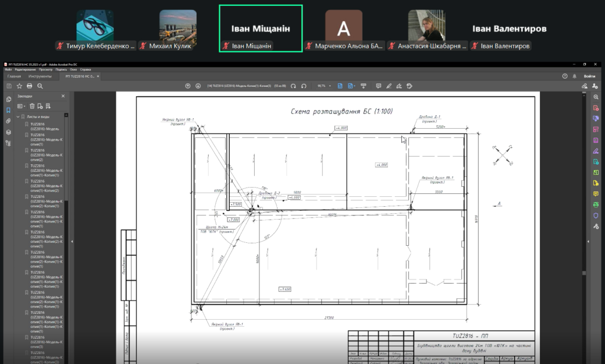This screenshot has width=605, height=364.
Task: Toggle the fit page view mode button
Action: coord(340,86)
